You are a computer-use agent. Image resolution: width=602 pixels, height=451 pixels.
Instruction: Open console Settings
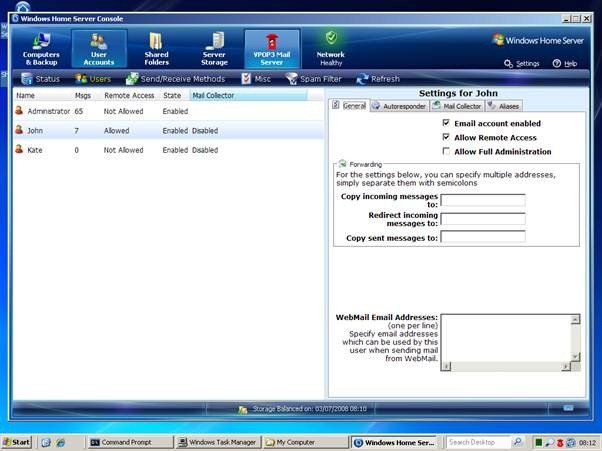tap(522, 63)
